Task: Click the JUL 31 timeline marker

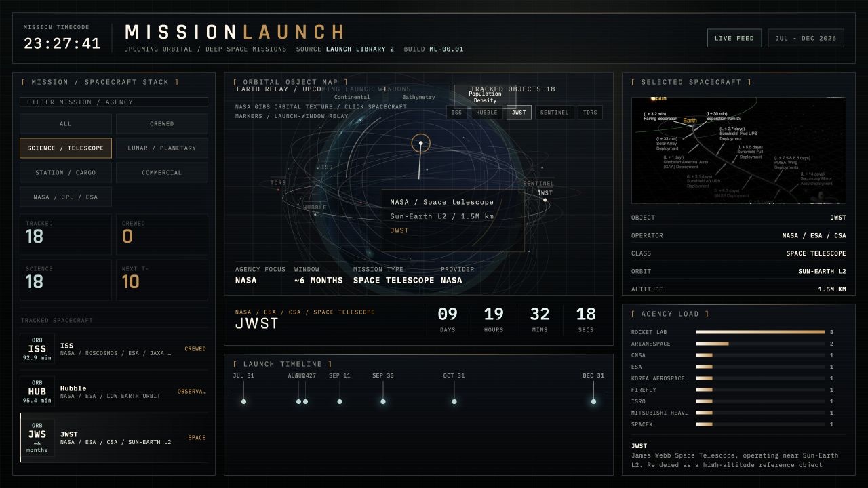Action: [243, 401]
